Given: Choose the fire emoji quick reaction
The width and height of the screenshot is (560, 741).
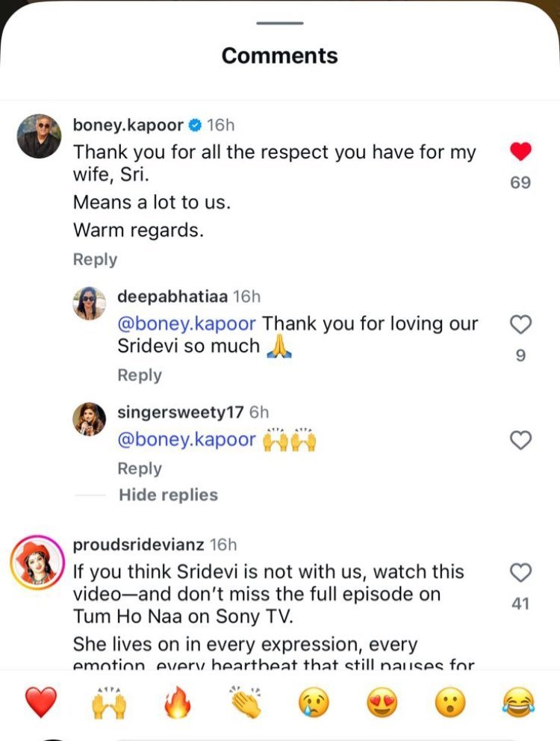Looking at the screenshot, I should (x=177, y=703).
